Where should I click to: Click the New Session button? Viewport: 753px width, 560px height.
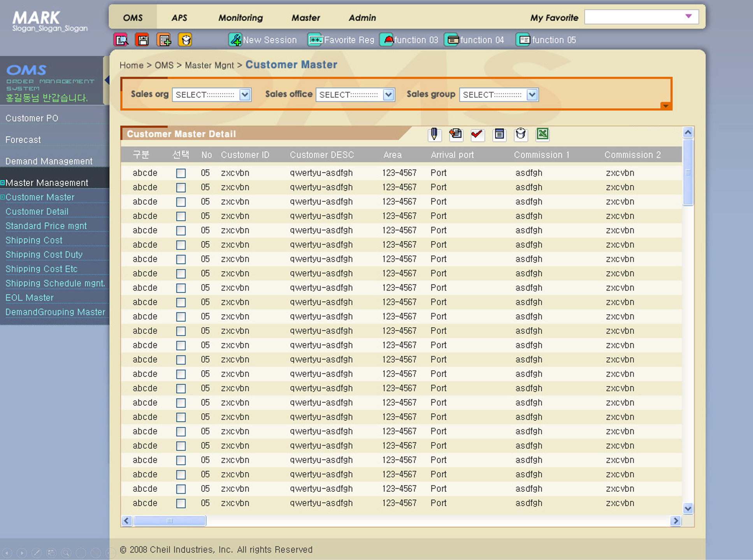coord(263,40)
